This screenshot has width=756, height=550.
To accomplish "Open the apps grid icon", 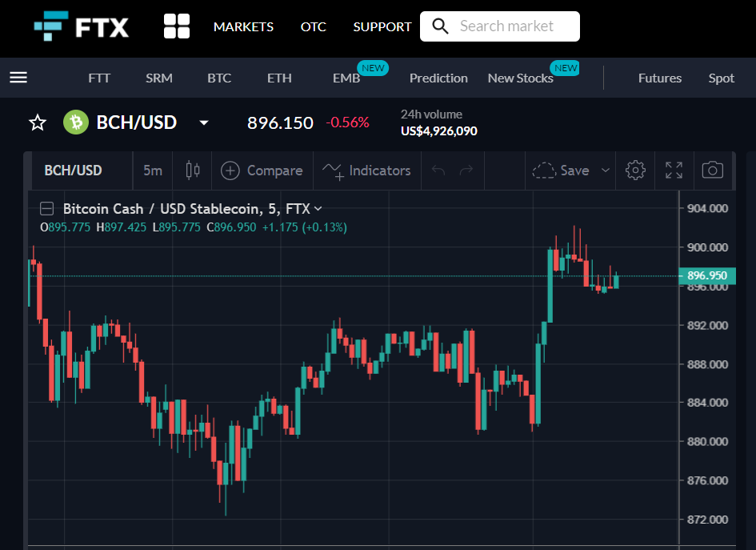I will coord(177,26).
